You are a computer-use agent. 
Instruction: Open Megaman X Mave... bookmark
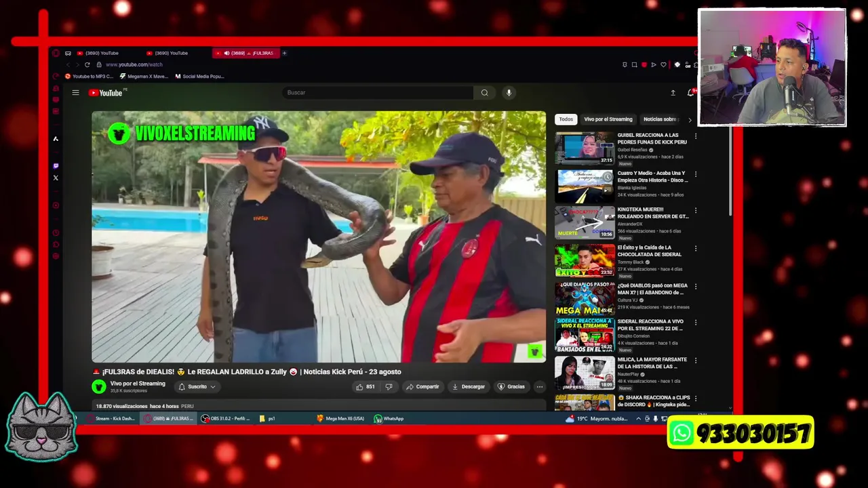click(143, 77)
